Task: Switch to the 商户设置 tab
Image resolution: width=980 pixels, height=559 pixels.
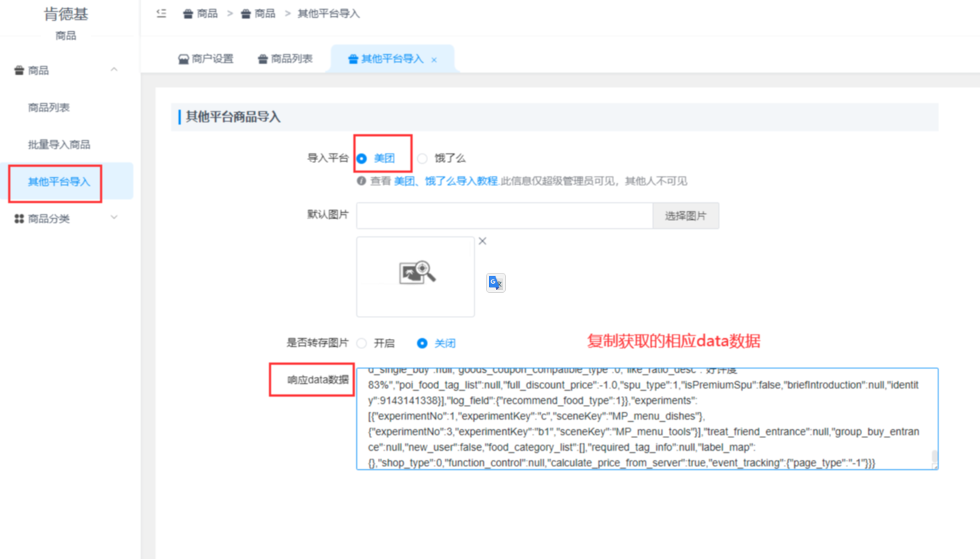Action: pyautogui.click(x=206, y=59)
